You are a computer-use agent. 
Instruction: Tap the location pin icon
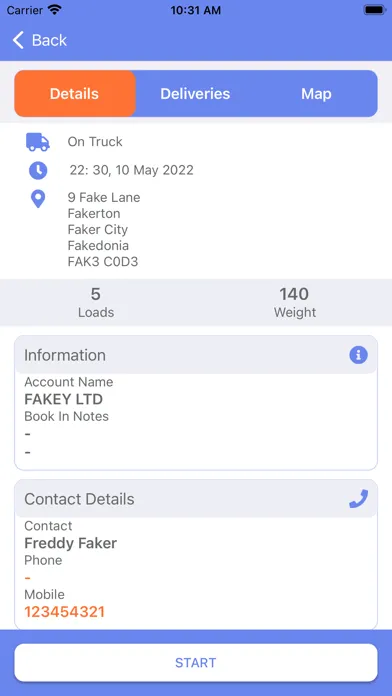pyautogui.click(x=38, y=199)
